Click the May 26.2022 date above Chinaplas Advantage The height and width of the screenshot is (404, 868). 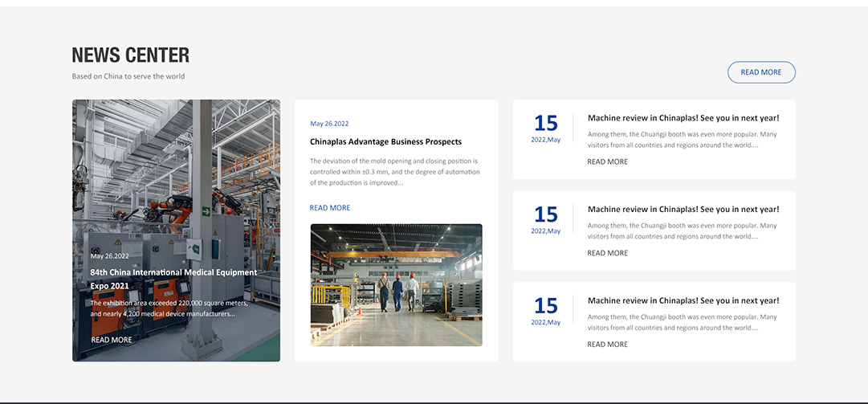pyautogui.click(x=329, y=124)
